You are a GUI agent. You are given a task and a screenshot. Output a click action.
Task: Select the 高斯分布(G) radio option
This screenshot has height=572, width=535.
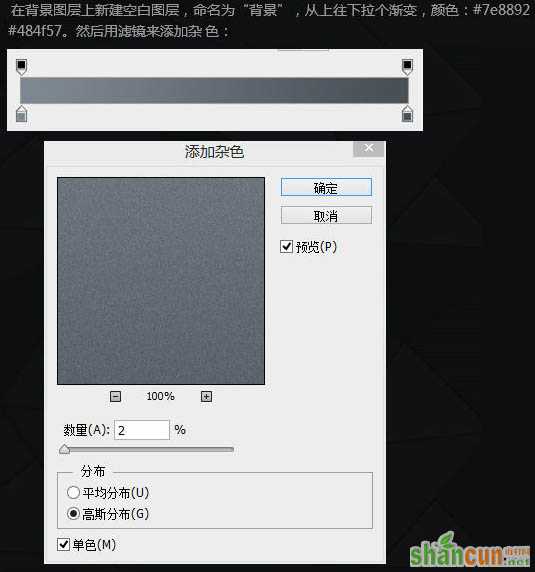click(73, 514)
